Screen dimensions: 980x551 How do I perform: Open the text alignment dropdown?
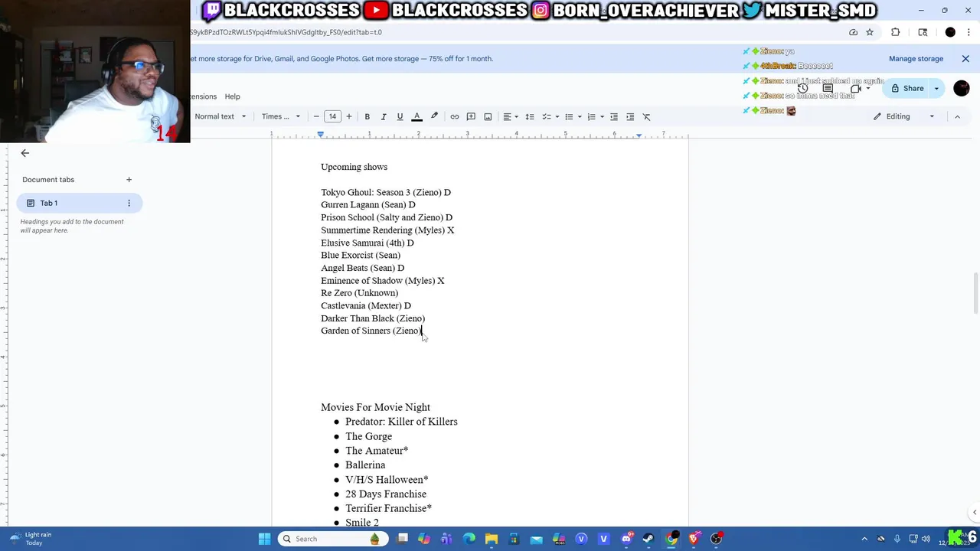point(510,116)
